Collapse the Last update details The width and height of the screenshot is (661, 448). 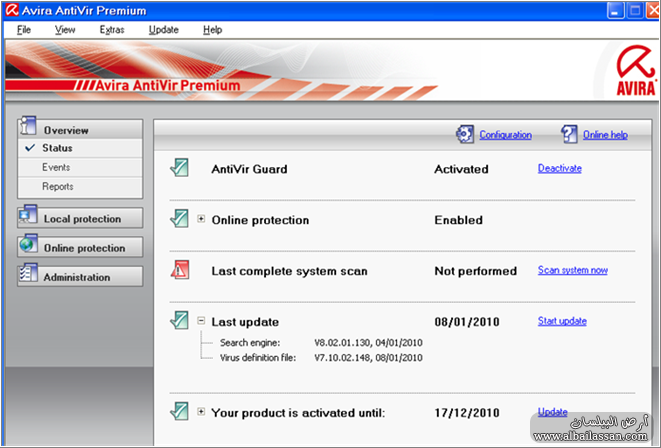pyautogui.click(x=201, y=321)
